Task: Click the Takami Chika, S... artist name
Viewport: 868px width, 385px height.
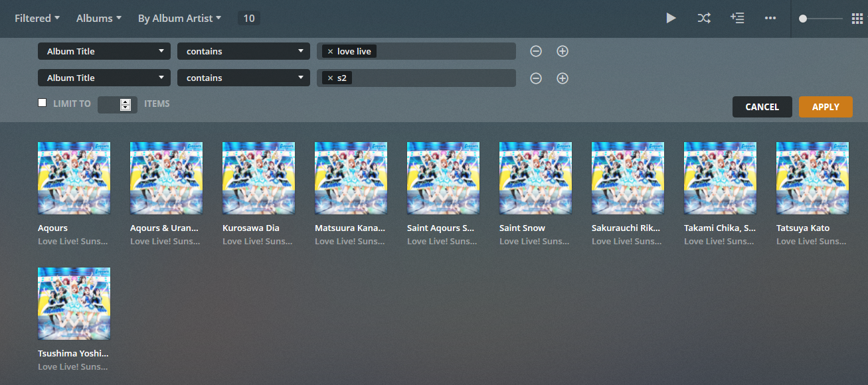Action: tap(720, 228)
